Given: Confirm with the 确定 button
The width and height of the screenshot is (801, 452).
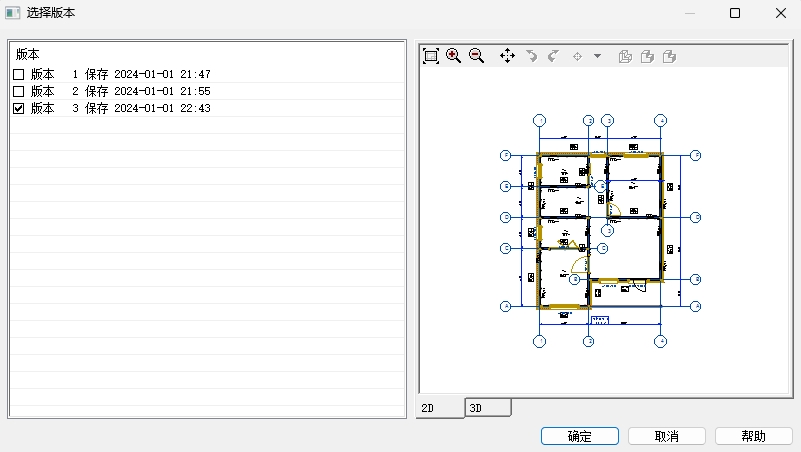Looking at the screenshot, I should [x=580, y=436].
